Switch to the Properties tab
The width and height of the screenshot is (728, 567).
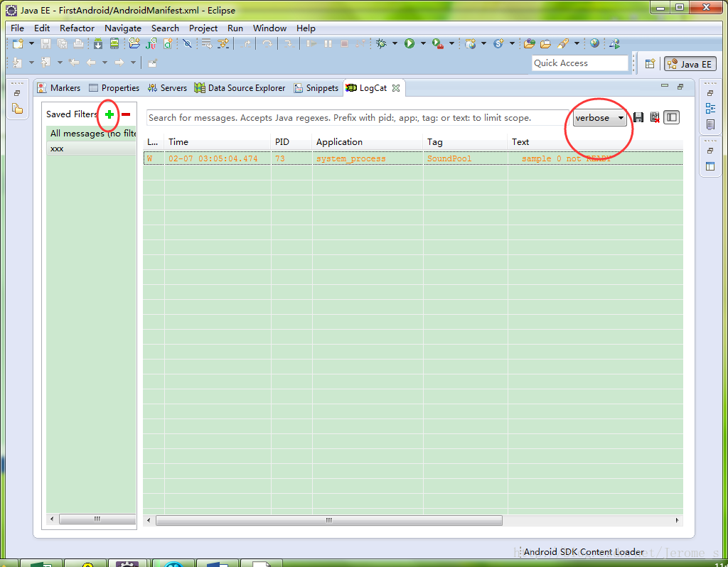114,87
